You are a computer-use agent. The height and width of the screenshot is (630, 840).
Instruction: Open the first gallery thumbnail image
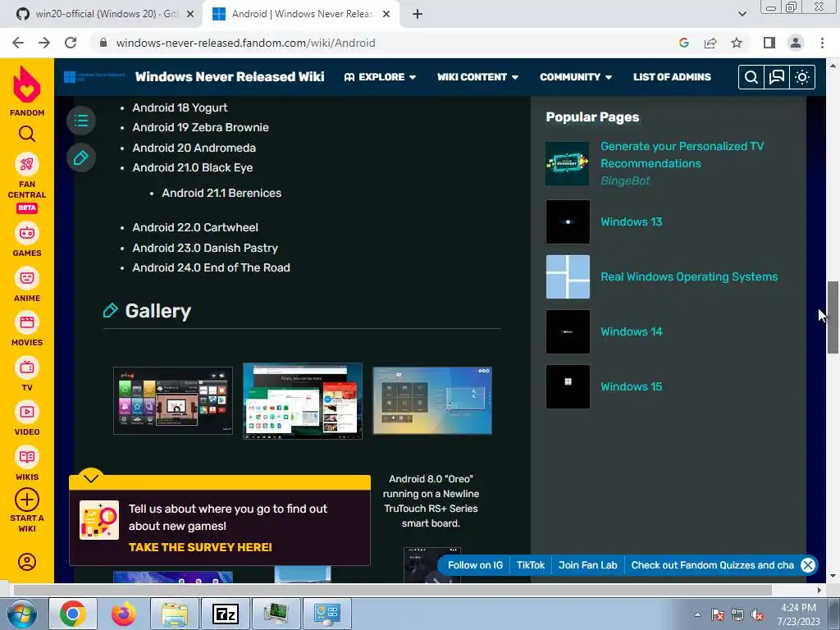tap(173, 400)
